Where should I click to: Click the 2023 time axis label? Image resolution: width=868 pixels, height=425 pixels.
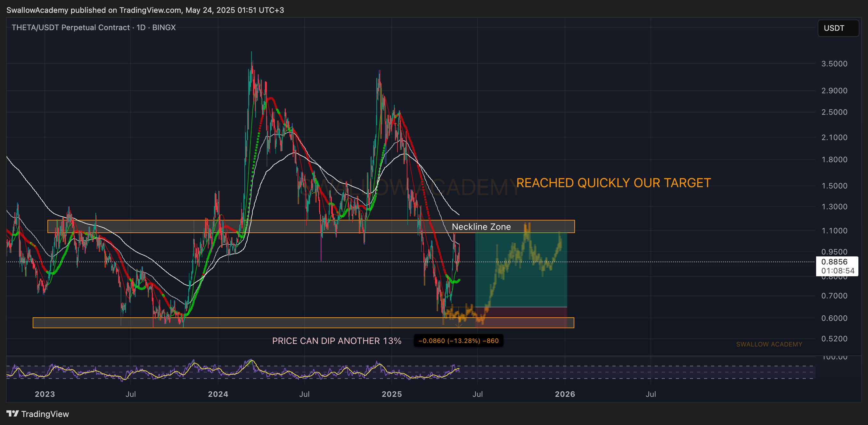[45, 394]
